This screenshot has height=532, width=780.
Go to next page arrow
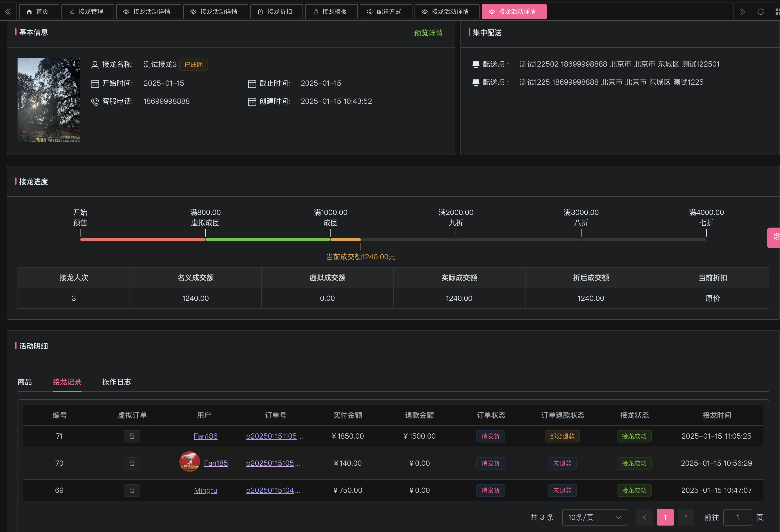tap(686, 517)
